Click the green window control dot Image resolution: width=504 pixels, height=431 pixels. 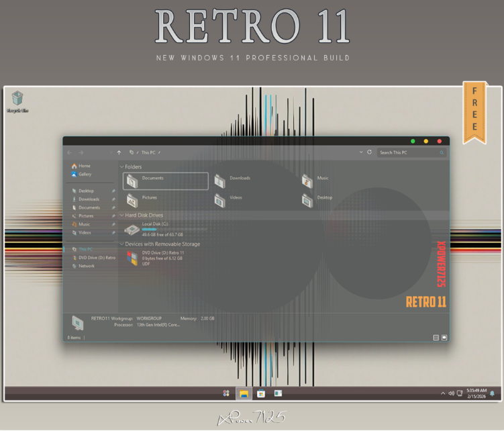tap(413, 141)
